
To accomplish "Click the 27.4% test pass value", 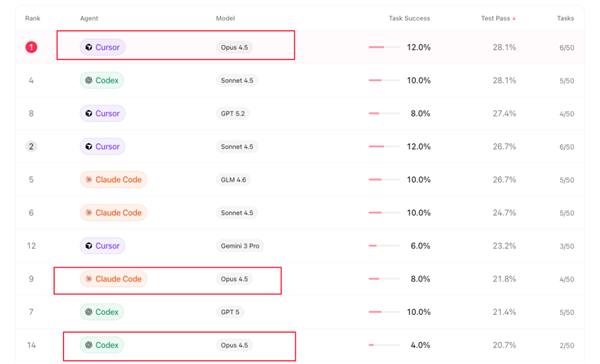I will coord(504,114).
